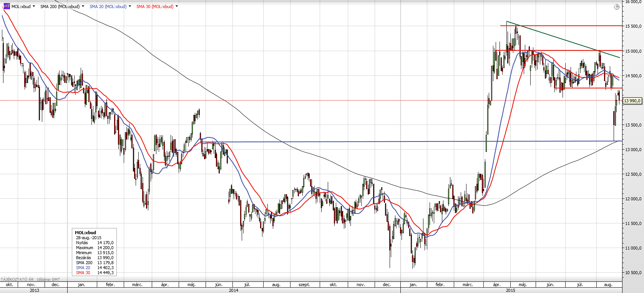Select the aug. 2015 month on time axis

click(608, 285)
